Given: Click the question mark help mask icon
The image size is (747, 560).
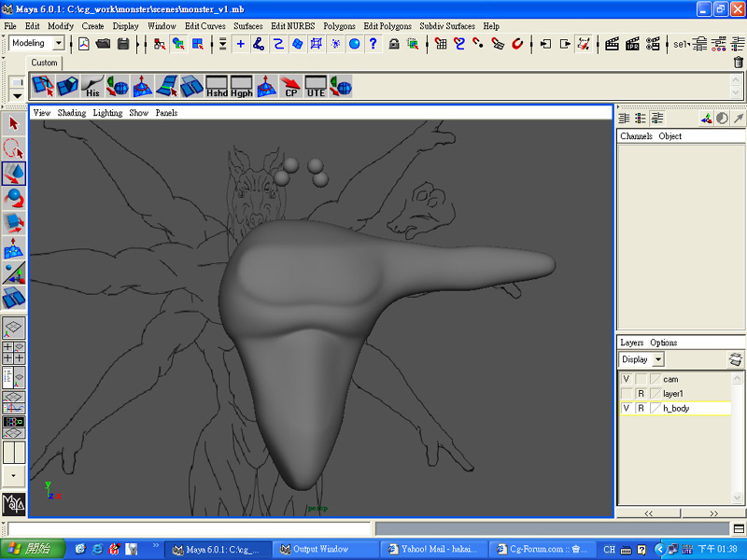Looking at the screenshot, I should click(373, 44).
